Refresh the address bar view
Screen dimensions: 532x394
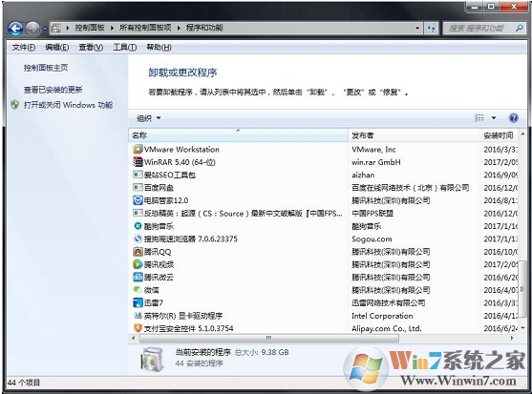pyautogui.click(x=431, y=28)
